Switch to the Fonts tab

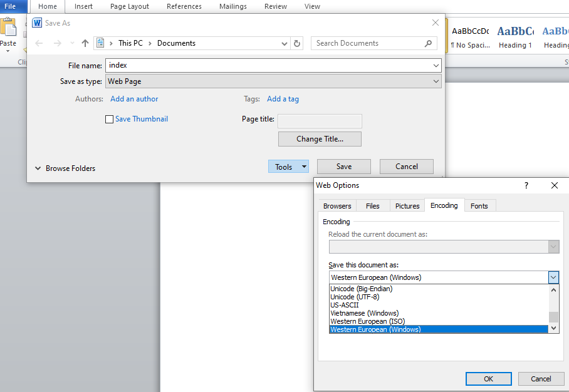pyautogui.click(x=479, y=206)
